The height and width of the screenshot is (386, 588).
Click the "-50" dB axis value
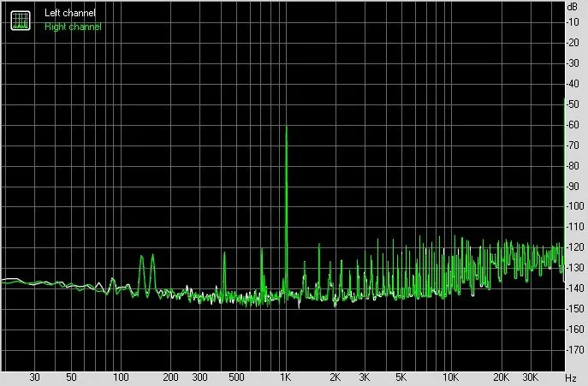click(x=573, y=104)
